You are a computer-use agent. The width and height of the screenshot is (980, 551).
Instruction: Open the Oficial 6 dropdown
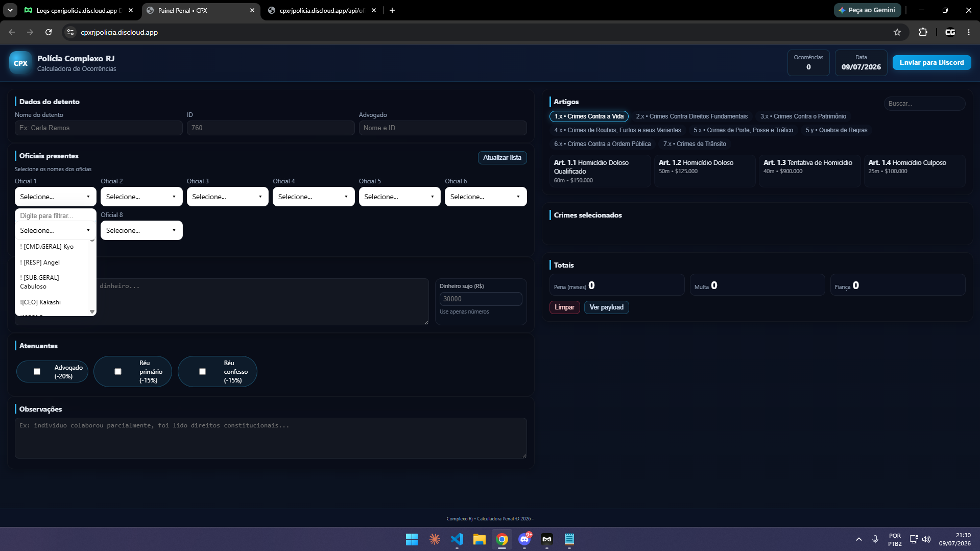click(486, 197)
